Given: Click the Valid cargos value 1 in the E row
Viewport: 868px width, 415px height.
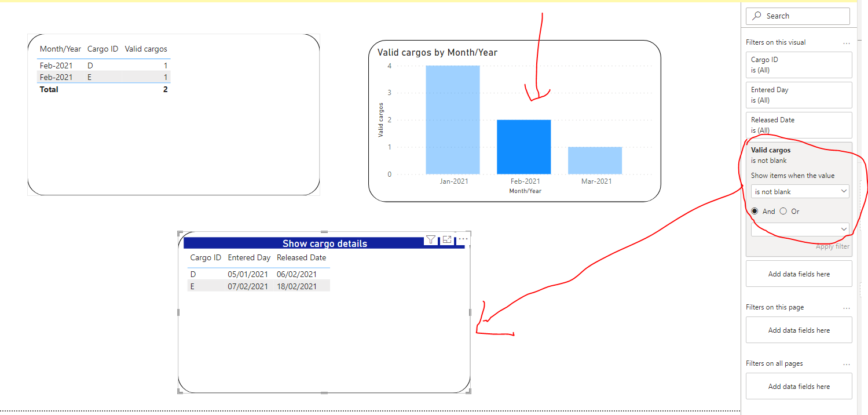Looking at the screenshot, I should (x=166, y=77).
